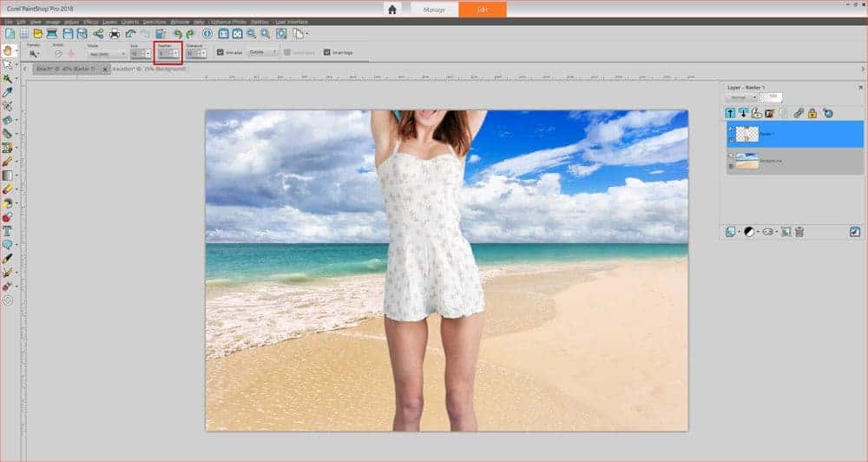Click the Home icon button
The image size is (868, 462).
(x=392, y=9)
